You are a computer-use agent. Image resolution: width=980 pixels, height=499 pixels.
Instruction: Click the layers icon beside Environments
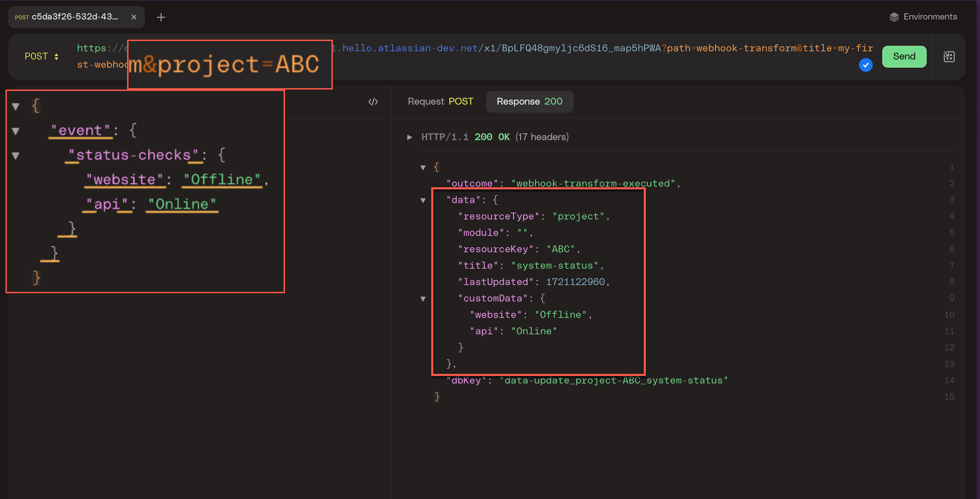click(x=894, y=17)
